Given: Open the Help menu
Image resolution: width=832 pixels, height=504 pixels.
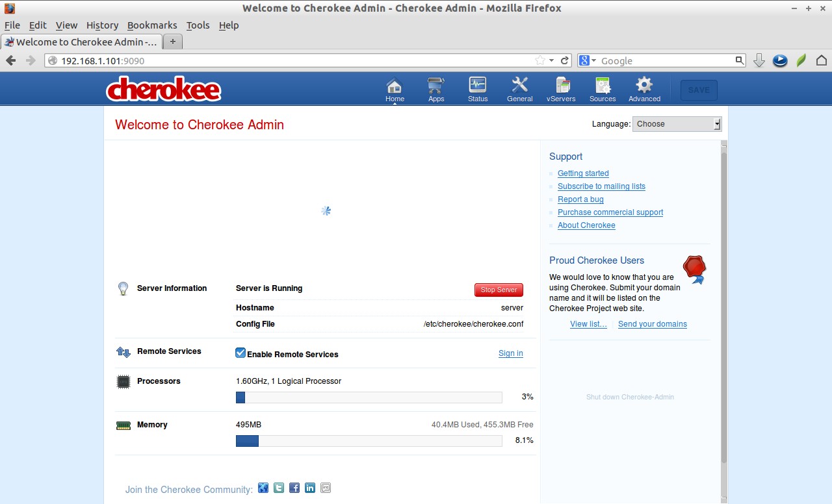Looking at the screenshot, I should (x=229, y=25).
